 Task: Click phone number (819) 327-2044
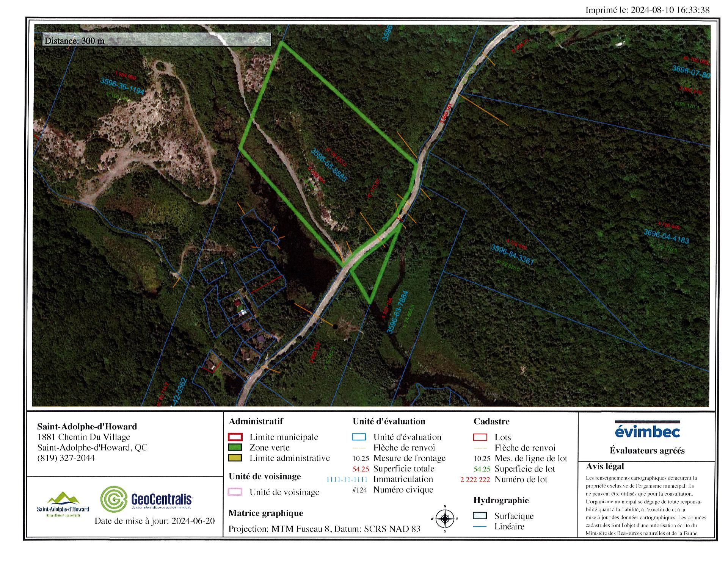(66, 458)
